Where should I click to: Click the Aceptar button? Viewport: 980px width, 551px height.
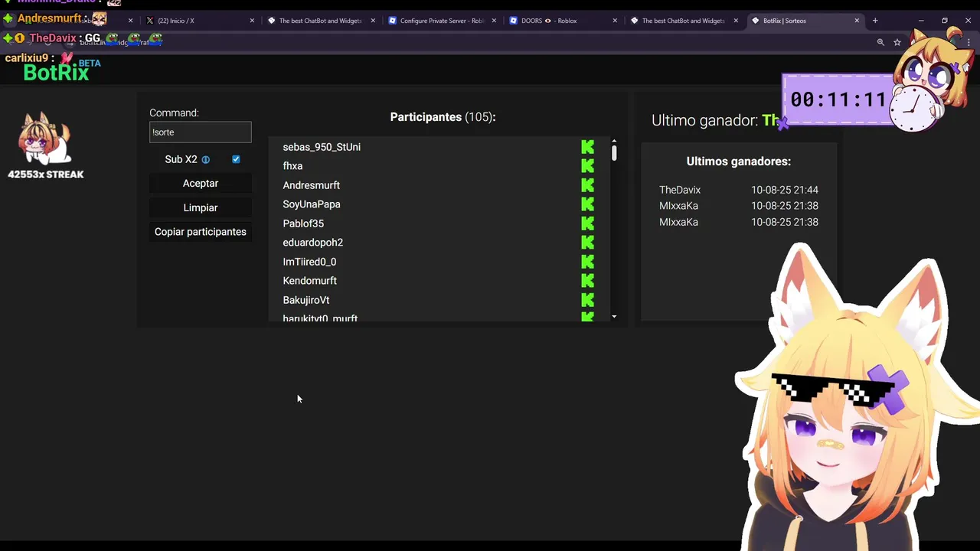(x=201, y=184)
